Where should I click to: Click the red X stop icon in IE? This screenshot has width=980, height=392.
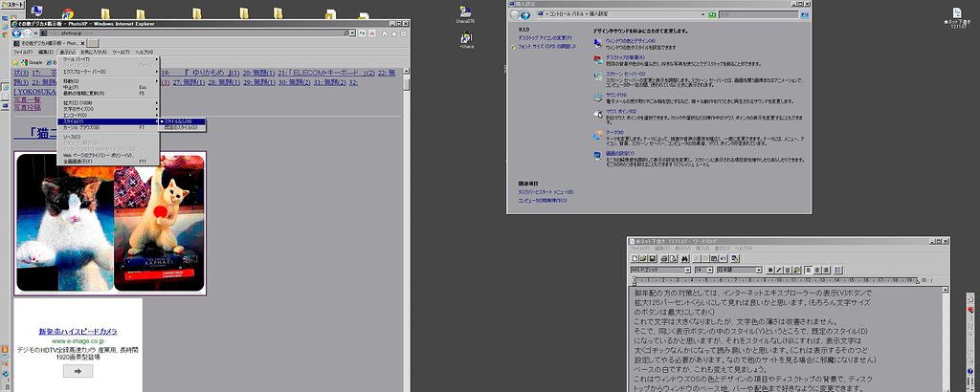(372, 33)
